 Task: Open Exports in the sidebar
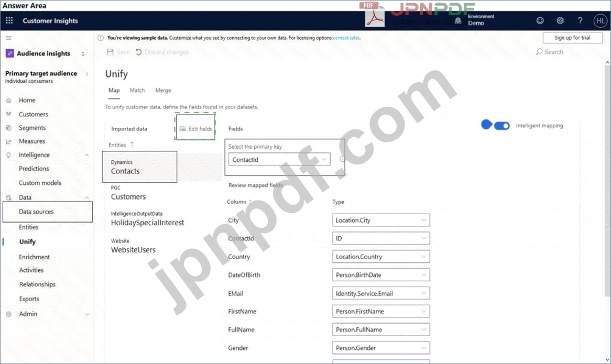tap(29, 299)
